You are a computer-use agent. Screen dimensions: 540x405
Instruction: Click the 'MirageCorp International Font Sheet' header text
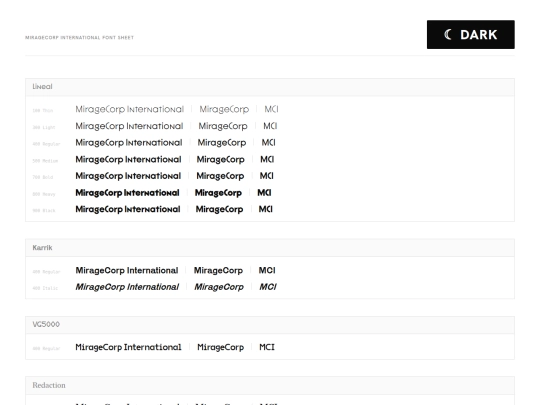79,38
